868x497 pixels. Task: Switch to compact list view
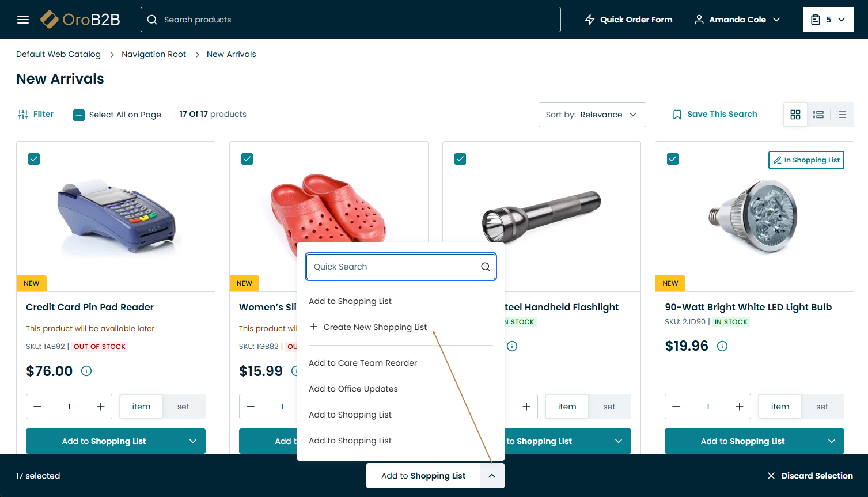842,115
